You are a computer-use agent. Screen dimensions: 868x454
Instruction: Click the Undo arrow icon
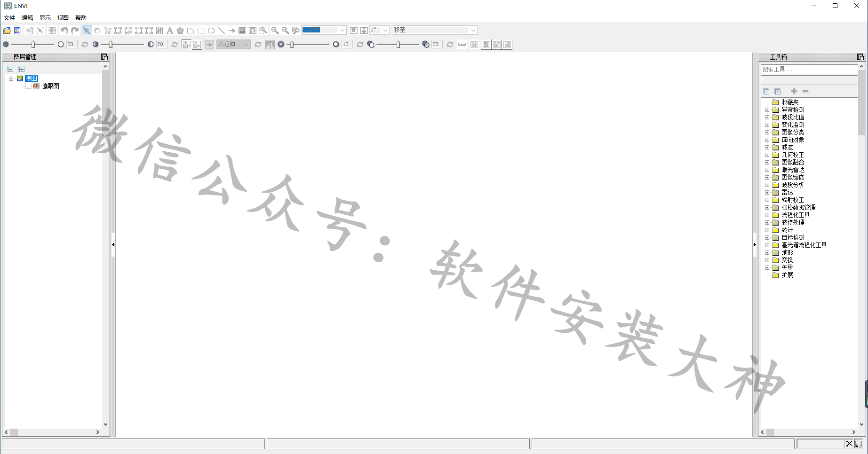tap(64, 31)
